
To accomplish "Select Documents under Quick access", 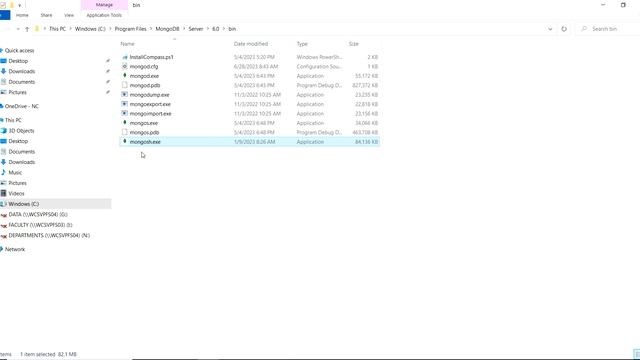I will [22, 82].
